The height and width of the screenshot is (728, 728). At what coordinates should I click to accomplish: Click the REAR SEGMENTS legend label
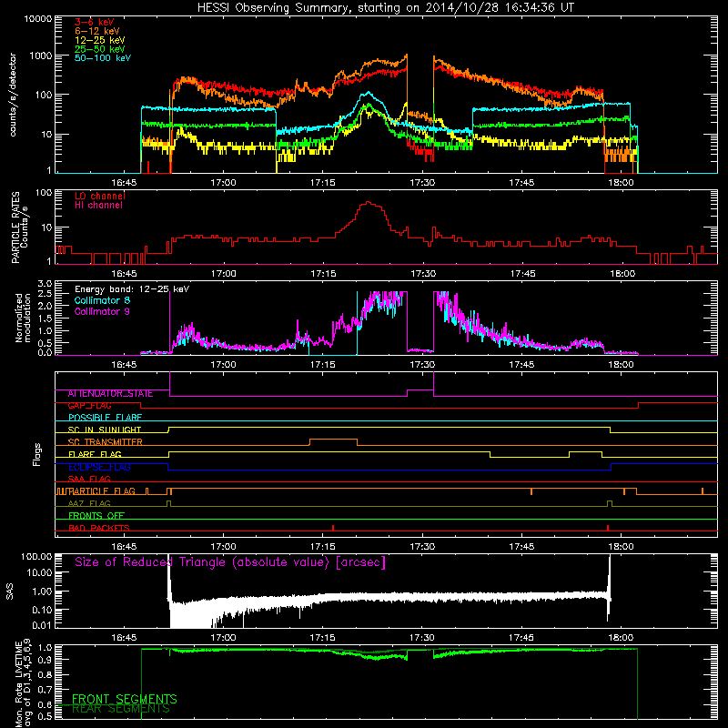[x=121, y=709]
